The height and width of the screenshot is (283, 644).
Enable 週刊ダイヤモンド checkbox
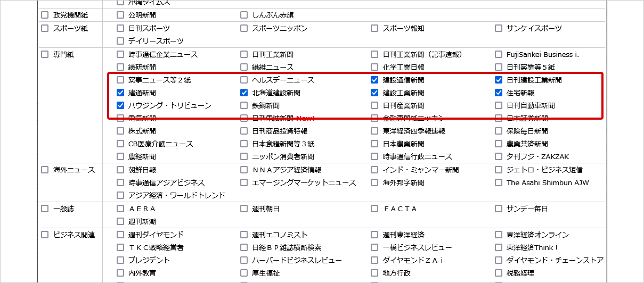coord(120,235)
